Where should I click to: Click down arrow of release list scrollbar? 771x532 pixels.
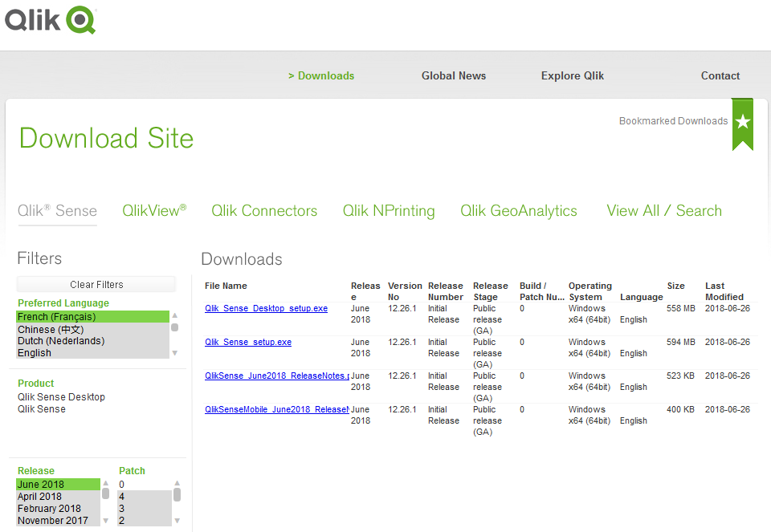tap(105, 521)
